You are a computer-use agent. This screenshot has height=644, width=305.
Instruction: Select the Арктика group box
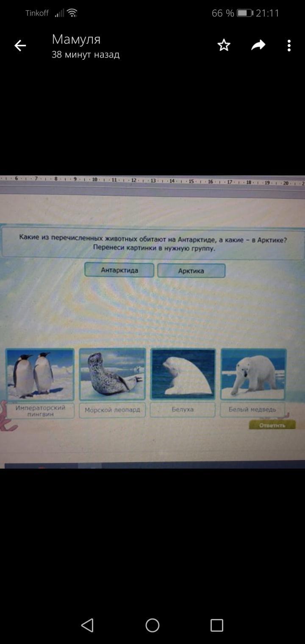point(191,270)
